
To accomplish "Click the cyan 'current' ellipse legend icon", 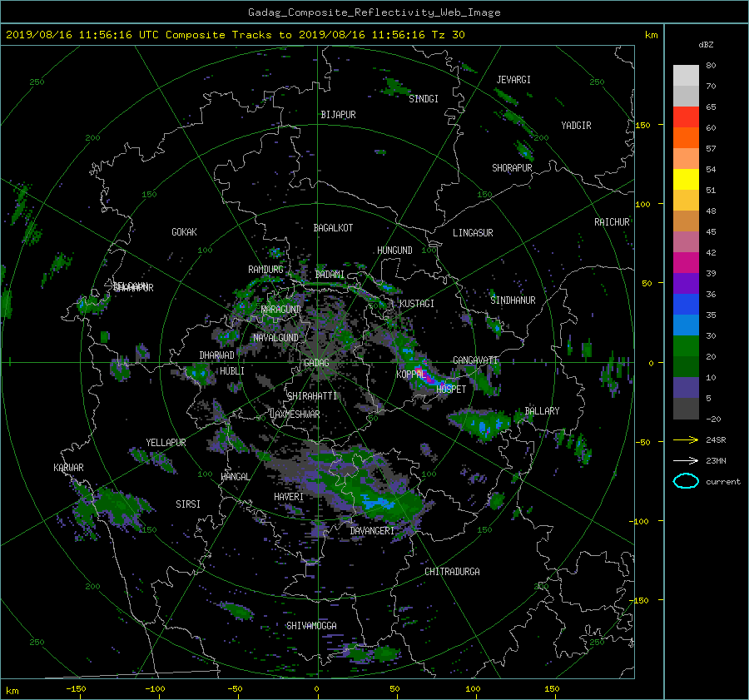I will point(686,481).
